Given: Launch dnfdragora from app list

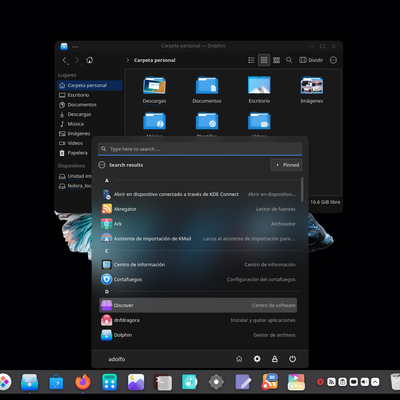Looking at the screenshot, I should click(198, 320).
